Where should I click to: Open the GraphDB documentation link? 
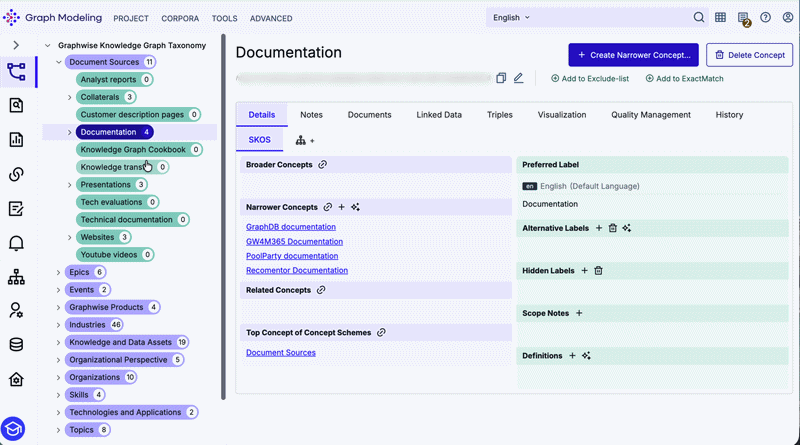pyautogui.click(x=291, y=227)
